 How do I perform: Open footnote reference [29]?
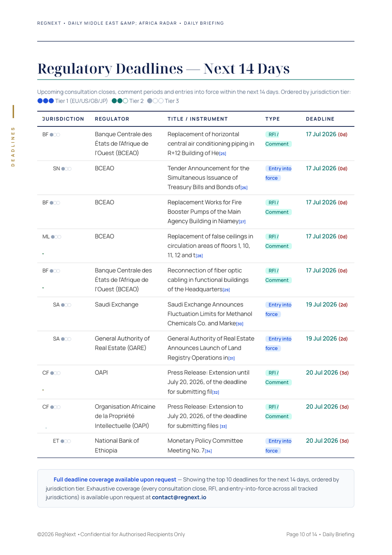[226, 290]
